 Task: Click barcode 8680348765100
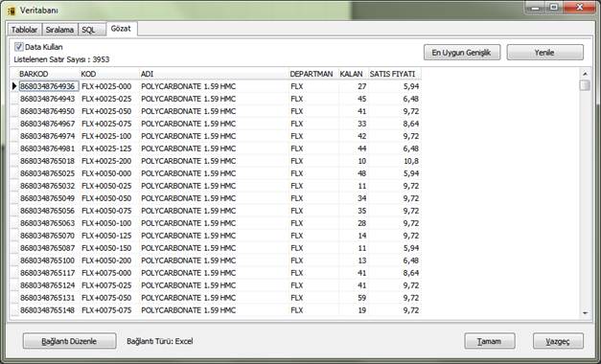pos(49,261)
